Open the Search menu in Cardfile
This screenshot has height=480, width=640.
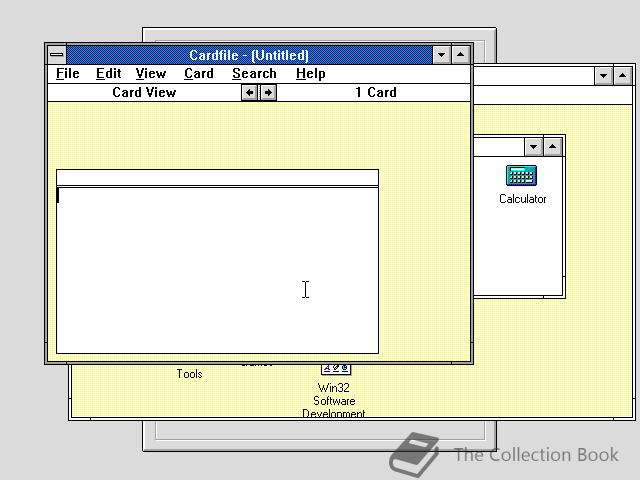coord(254,73)
